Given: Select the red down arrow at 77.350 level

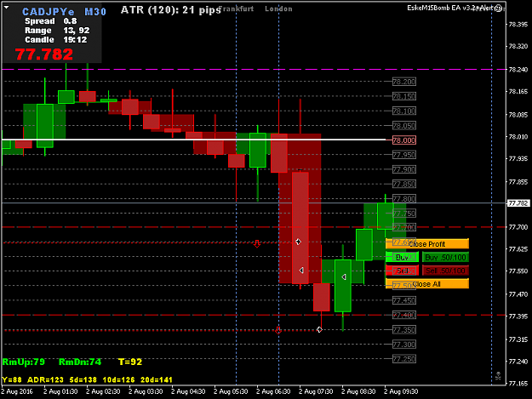Looking at the screenshot, I should (x=278, y=330).
